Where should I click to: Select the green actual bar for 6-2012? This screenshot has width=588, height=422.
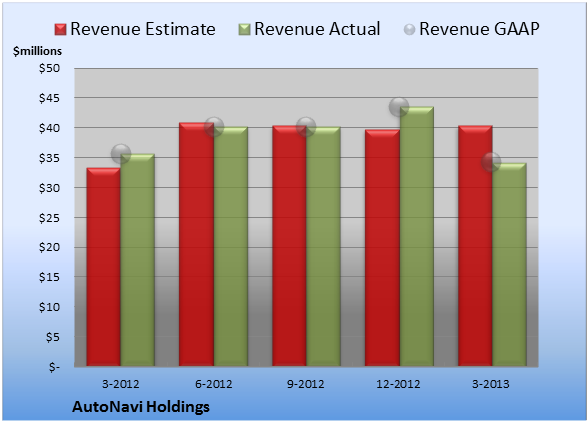[x=230, y=246]
